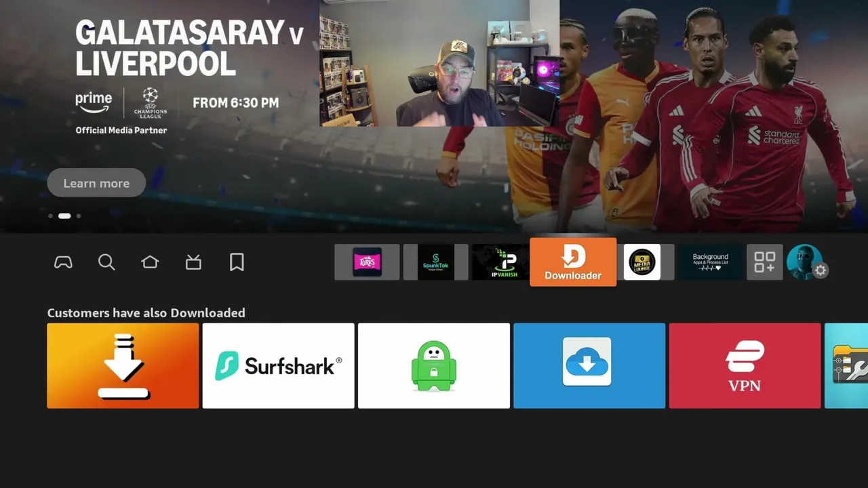Click the Learn more button
Viewport: 868px width, 488px height.
pos(96,183)
